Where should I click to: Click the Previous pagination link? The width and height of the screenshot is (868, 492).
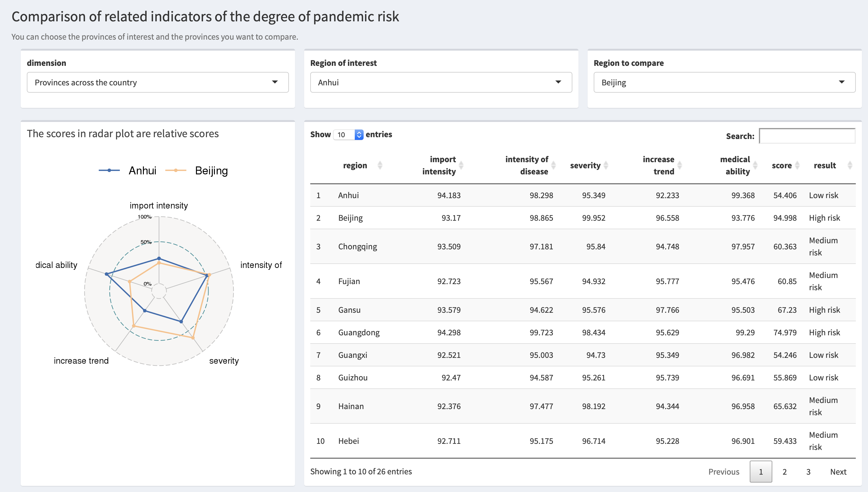[724, 472]
